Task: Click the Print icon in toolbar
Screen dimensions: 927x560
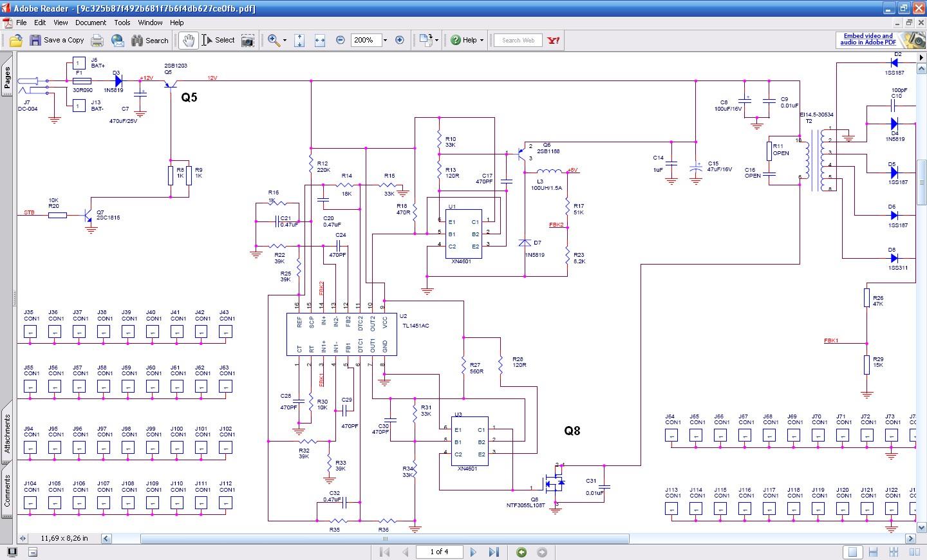Action: click(x=97, y=41)
